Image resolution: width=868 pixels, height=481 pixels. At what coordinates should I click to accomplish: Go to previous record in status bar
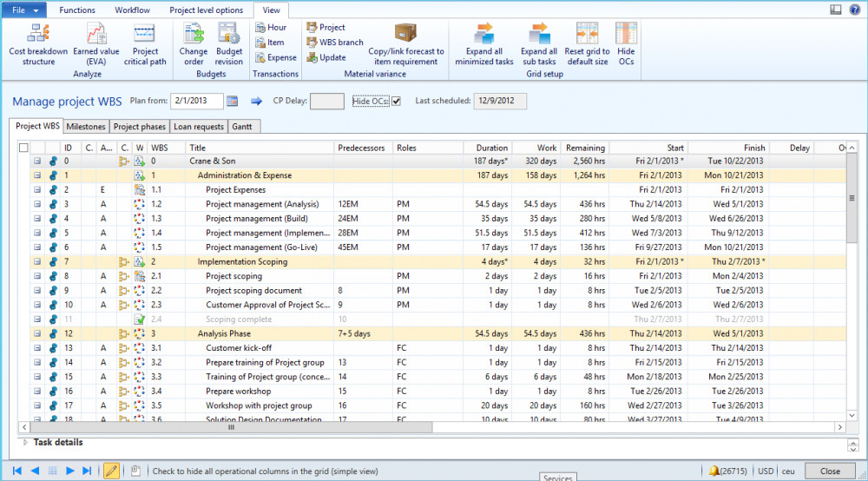[x=35, y=471]
